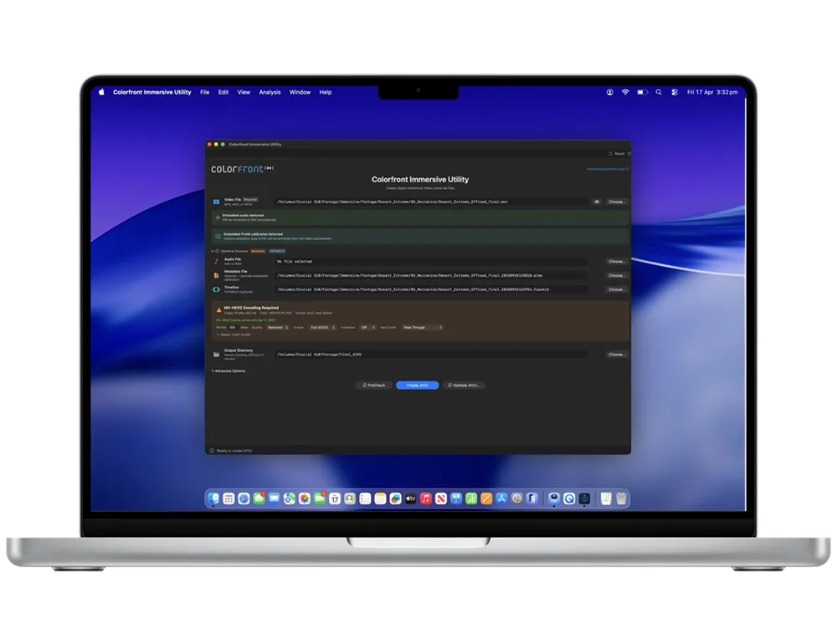Click the Timeline .fcpxmld path field
This screenshot has height=644, width=837.
431,289
